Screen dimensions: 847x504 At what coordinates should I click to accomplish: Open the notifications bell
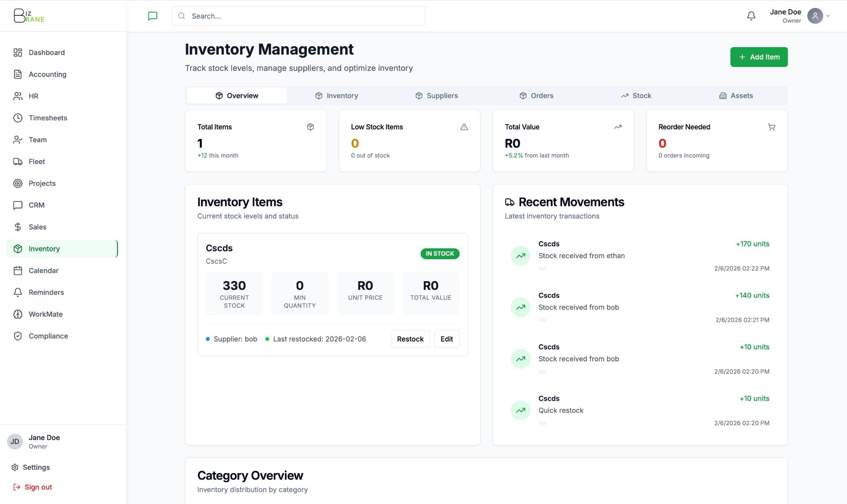[x=751, y=16]
